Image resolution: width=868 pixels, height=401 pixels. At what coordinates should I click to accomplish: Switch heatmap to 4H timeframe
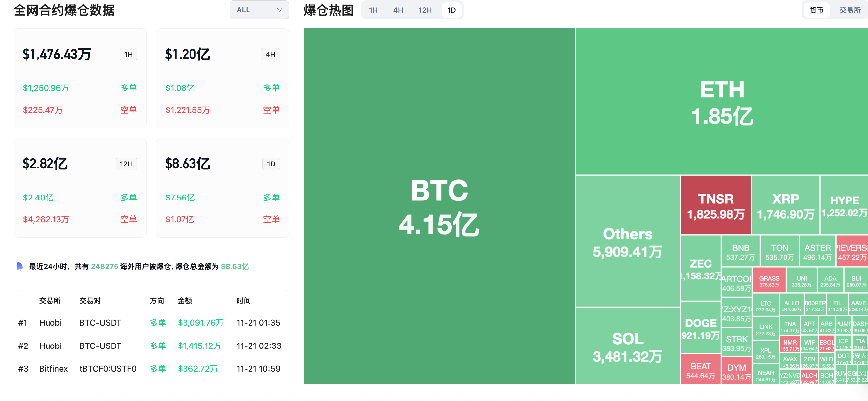[x=398, y=10]
